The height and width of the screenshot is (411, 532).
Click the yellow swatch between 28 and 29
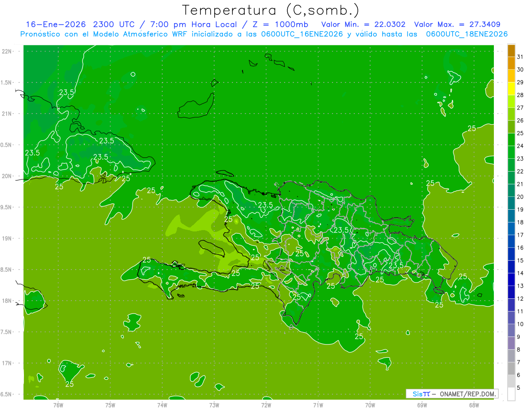[x=511, y=88]
